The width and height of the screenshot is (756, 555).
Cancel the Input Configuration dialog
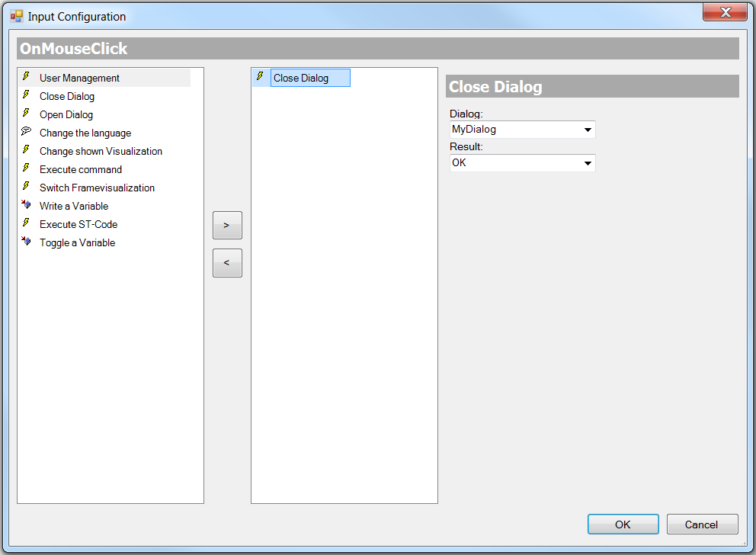coord(702,525)
